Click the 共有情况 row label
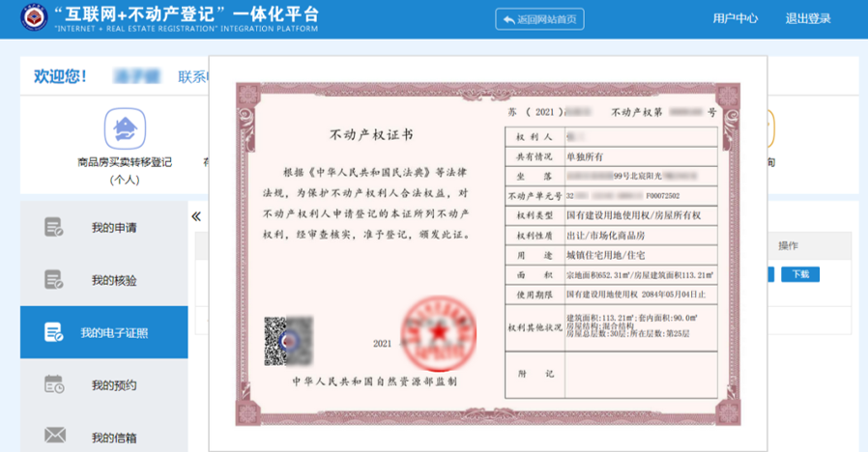This screenshot has width=868, height=452. coord(535,156)
